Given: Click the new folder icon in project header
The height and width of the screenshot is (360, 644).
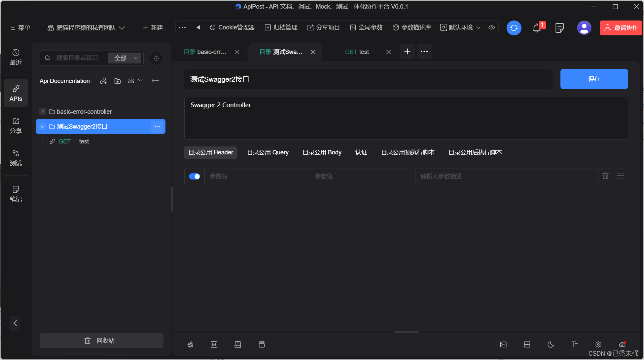Looking at the screenshot, I should coord(118,81).
